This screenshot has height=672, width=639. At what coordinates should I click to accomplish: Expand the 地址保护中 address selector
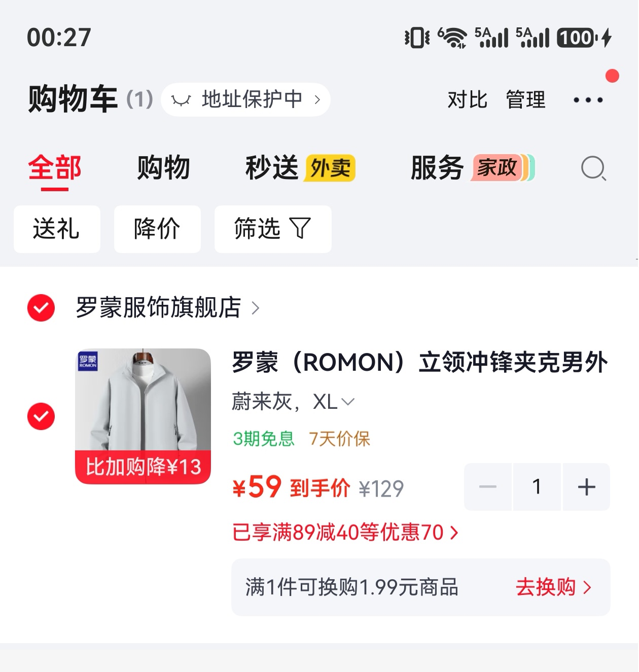point(246,99)
